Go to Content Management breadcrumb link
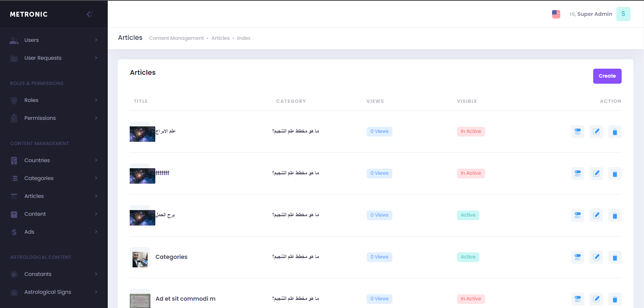644x308 pixels. [176, 38]
